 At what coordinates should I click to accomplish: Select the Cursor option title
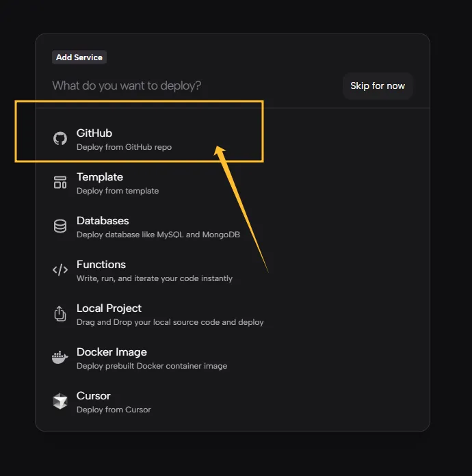tap(94, 396)
